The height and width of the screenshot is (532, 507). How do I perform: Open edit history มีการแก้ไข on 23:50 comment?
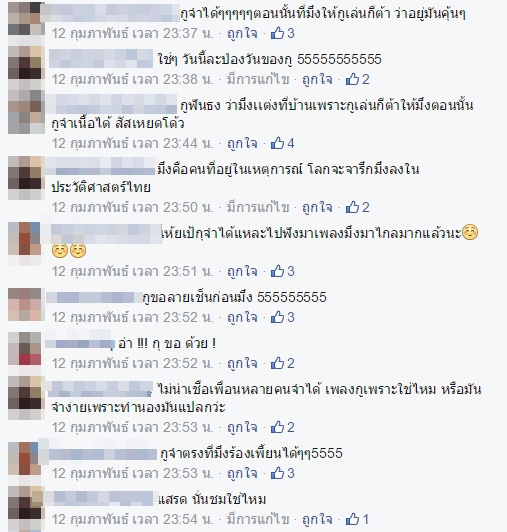pos(258,207)
